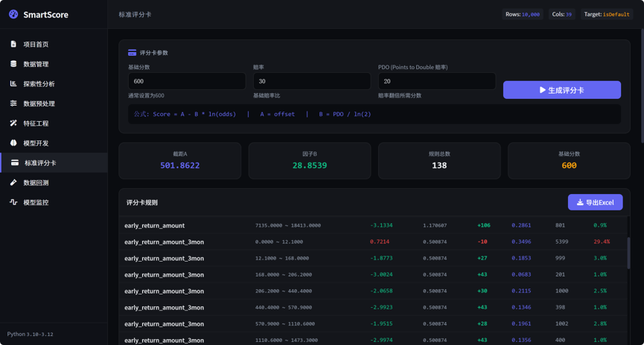Click the 数据回测 pencil icon
Viewport: 644px width, 345px height.
click(x=13, y=182)
